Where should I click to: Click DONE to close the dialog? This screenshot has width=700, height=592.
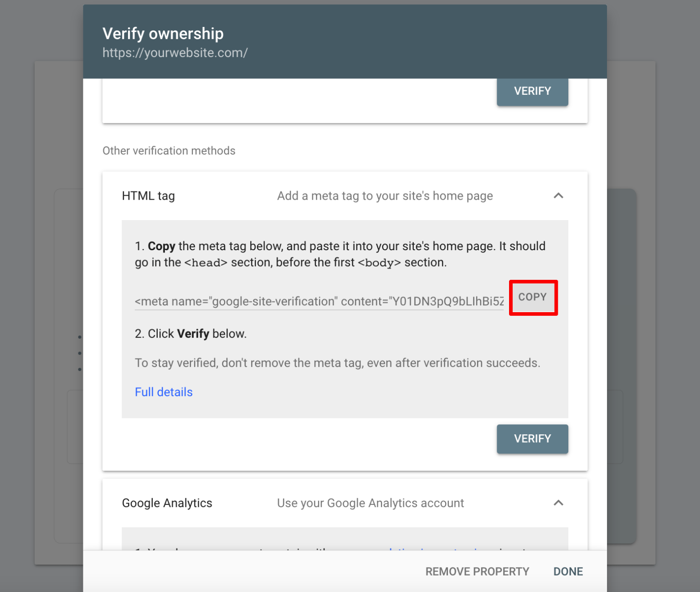click(567, 571)
